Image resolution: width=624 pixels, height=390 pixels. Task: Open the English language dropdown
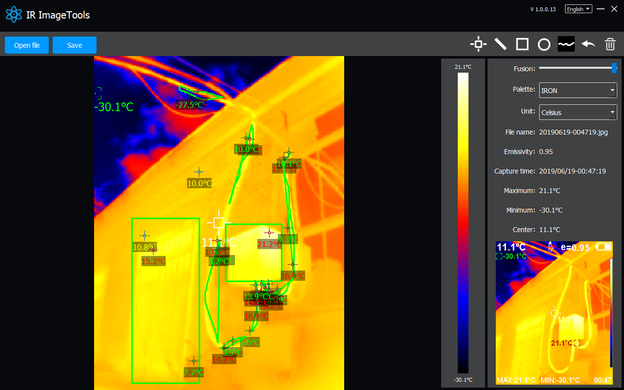579,9
